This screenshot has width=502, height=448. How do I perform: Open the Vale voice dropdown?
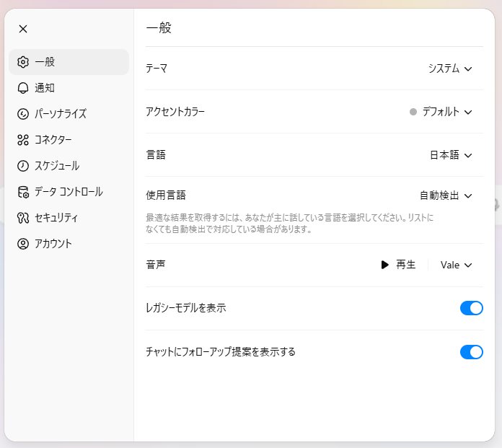456,265
